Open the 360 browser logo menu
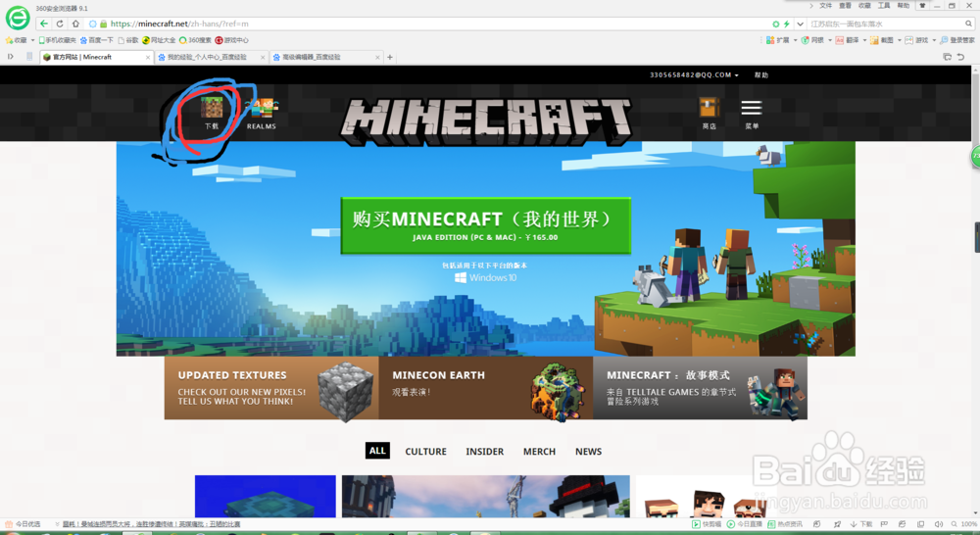This screenshot has width=980, height=535. 18,18
